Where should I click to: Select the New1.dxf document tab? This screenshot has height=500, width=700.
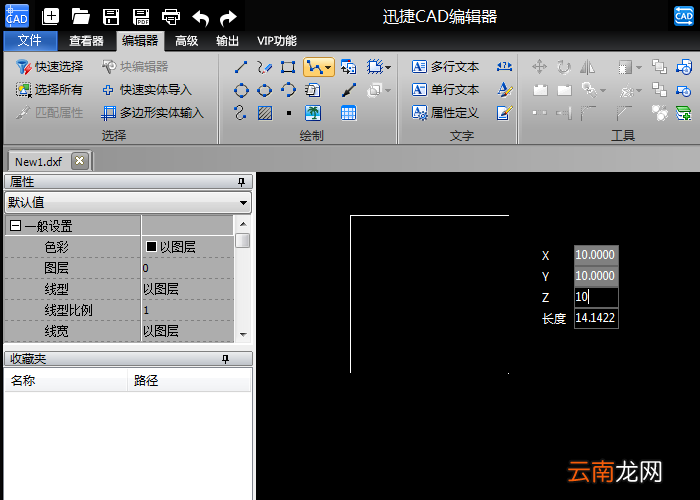point(38,162)
